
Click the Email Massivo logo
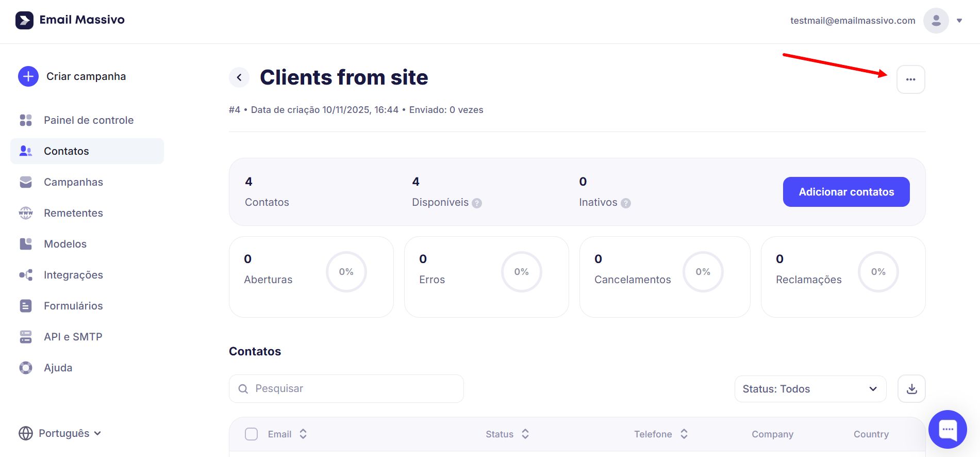coord(70,20)
